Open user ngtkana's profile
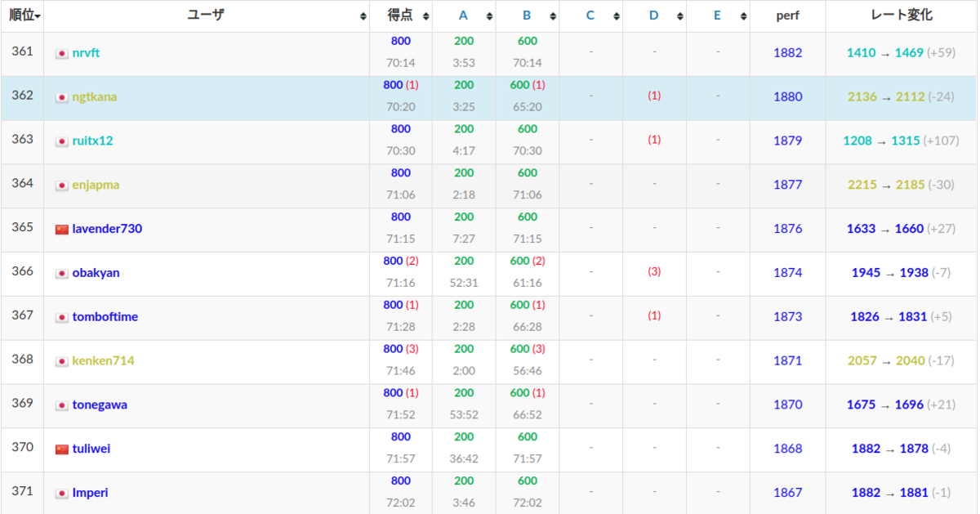This screenshot has height=514, width=980. coord(94,97)
